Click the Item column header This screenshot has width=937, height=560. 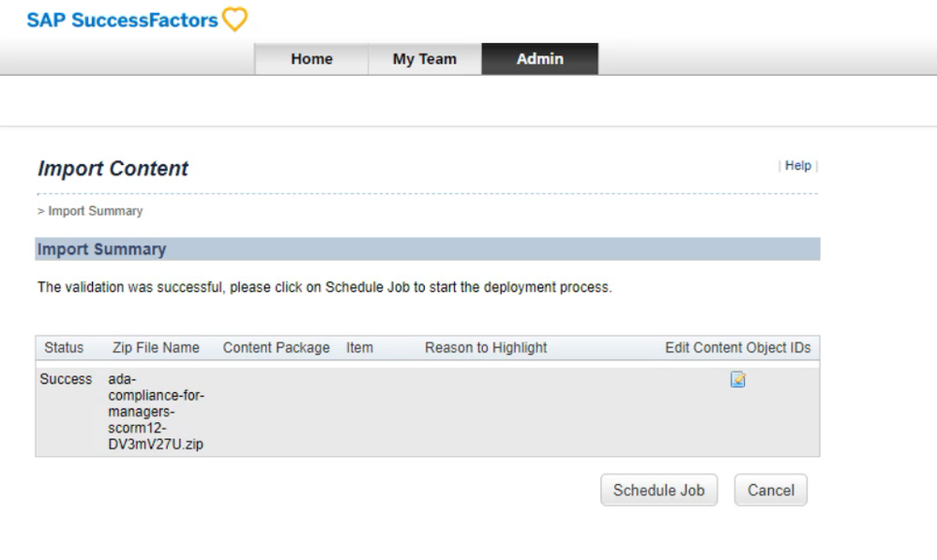tap(359, 348)
